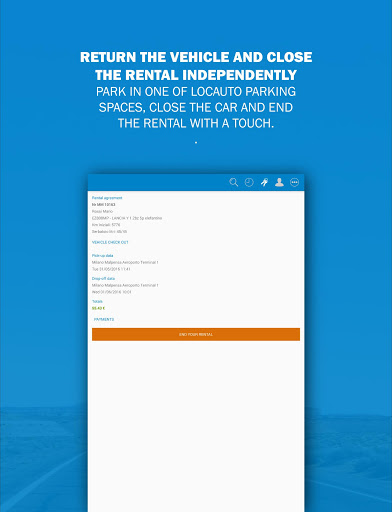
Task: Select the Drop-off data heading
Action: coord(103,278)
